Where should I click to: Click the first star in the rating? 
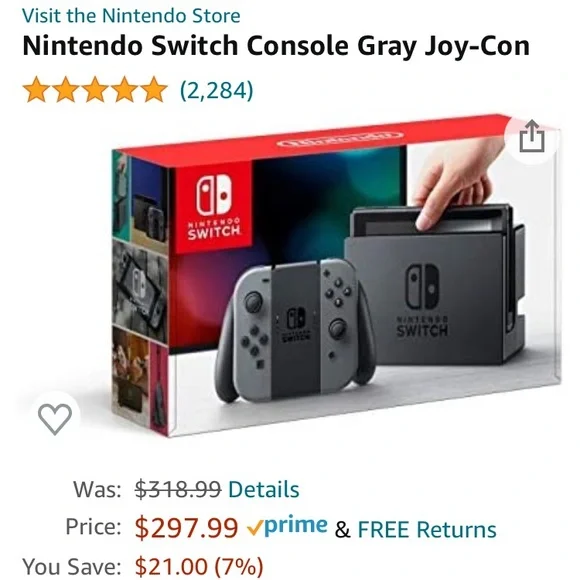(36, 90)
